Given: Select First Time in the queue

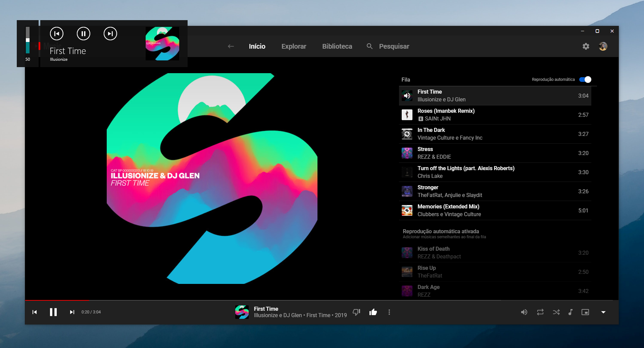Looking at the screenshot, I should 495,96.
